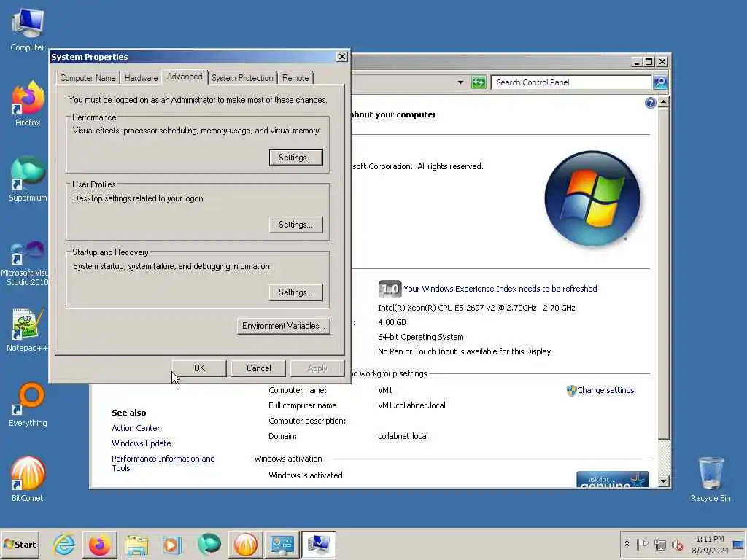This screenshot has width=747, height=560.
Task: Open Environment Variables dialog
Action: (284, 326)
